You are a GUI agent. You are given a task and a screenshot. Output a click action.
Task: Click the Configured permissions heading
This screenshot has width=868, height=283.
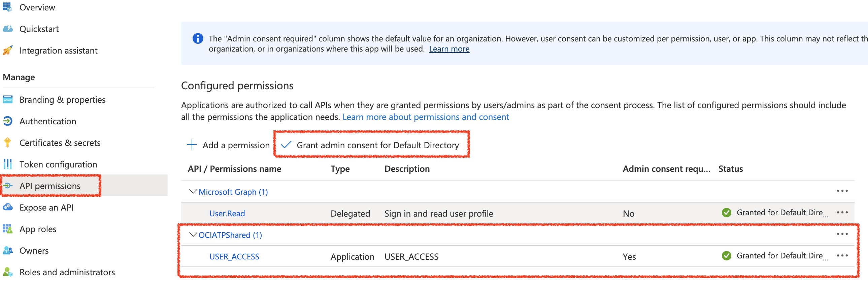[237, 86]
